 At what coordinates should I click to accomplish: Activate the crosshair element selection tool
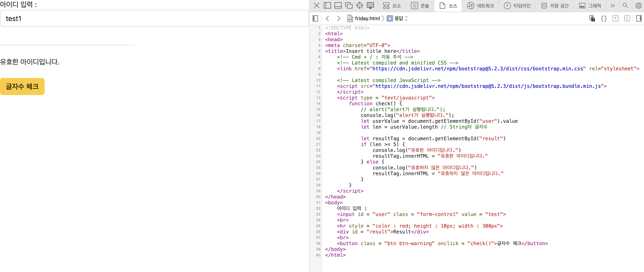[x=359, y=6]
